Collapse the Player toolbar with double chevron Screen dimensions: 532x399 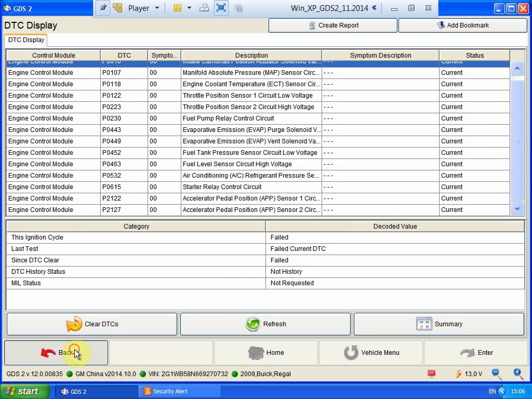click(374, 7)
